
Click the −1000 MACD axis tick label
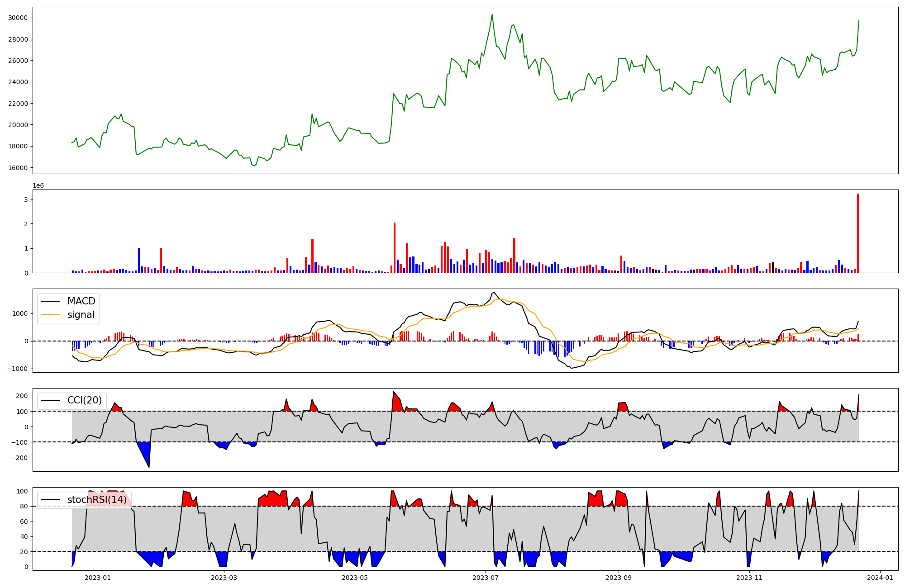17,369
